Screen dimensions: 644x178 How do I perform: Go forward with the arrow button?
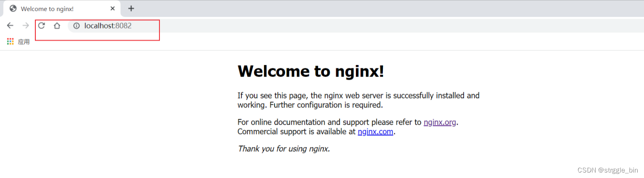(x=26, y=26)
